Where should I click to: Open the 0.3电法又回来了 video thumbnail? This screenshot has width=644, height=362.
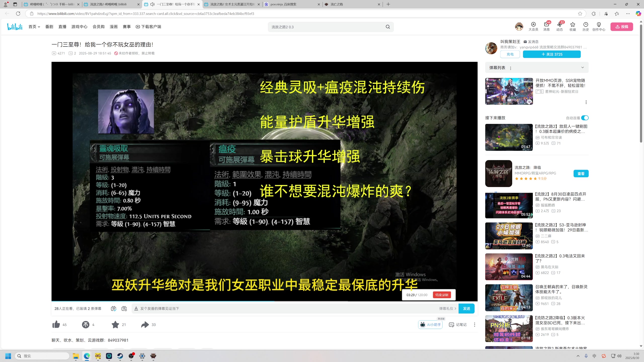[x=509, y=267]
